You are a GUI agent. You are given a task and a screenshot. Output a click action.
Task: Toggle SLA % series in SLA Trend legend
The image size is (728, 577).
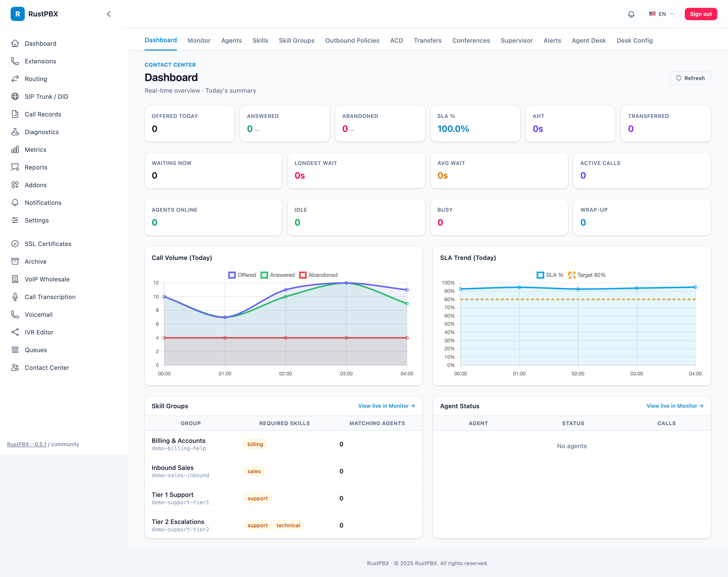550,275
